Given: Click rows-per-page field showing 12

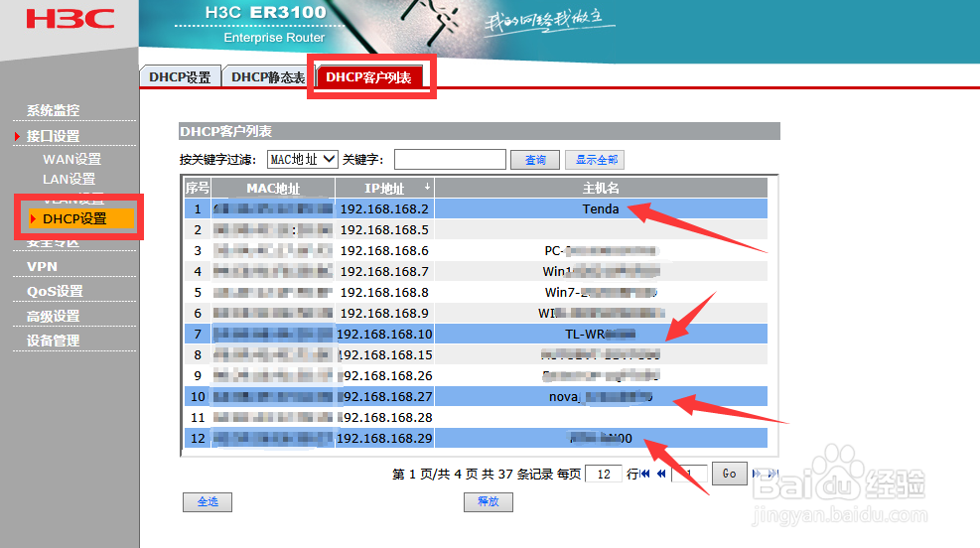Looking at the screenshot, I should pos(603,475).
